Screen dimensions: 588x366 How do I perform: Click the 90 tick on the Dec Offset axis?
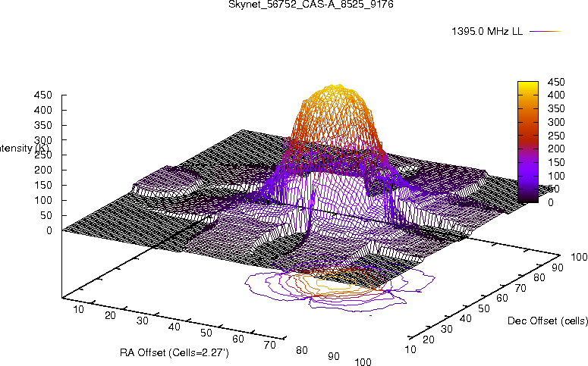tap(558, 267)
